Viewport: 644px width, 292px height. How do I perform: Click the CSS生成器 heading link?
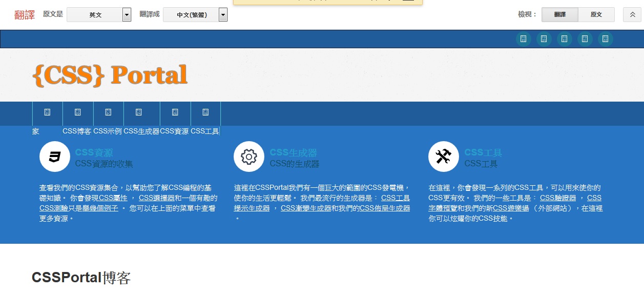pos(293,152)
